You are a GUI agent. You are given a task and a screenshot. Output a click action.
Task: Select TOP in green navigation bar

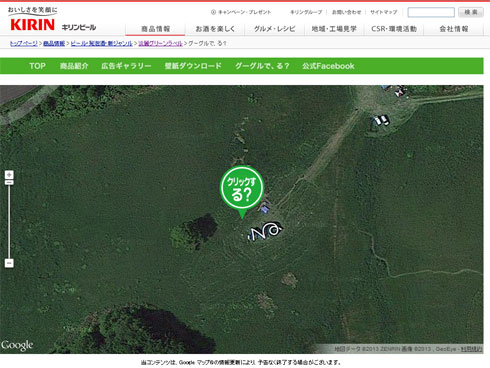[37, 66]
